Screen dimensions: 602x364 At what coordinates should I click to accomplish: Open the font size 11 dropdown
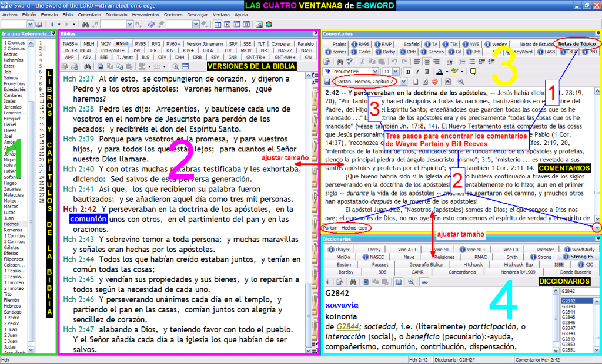(394, 71)
